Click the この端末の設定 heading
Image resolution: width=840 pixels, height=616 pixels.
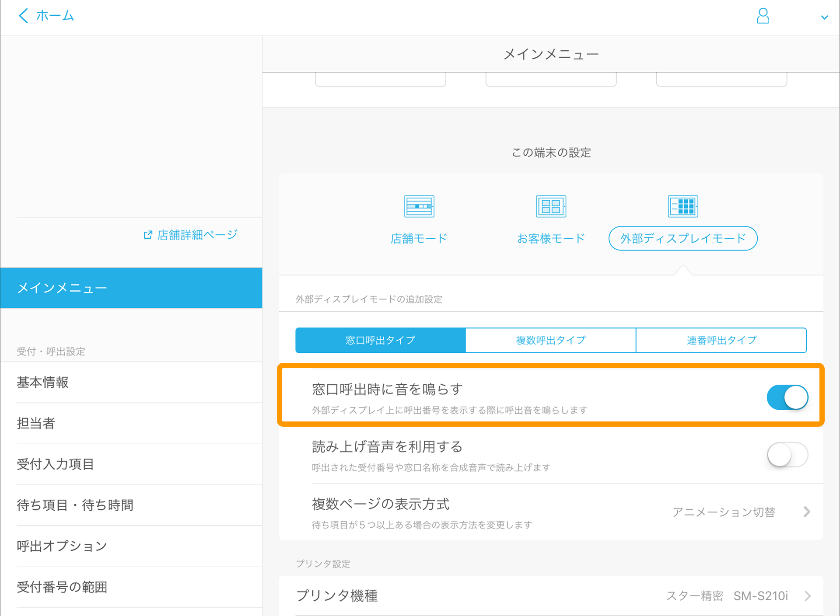click(x=551, y=153)
